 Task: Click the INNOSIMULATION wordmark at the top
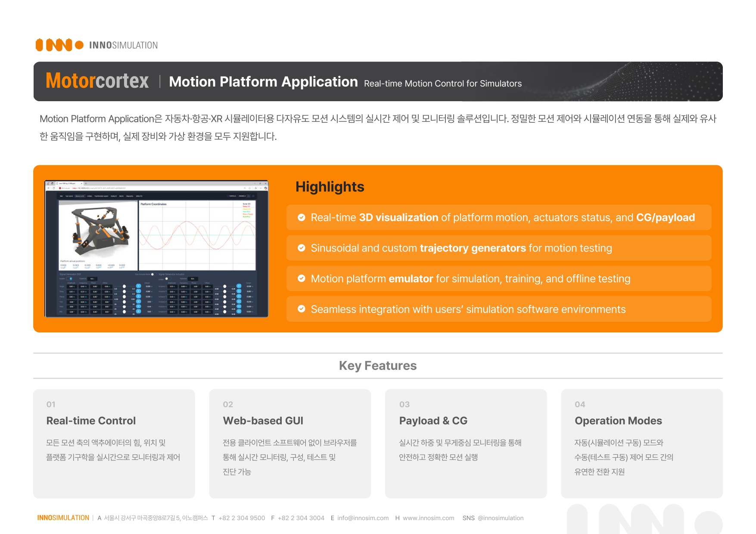tap(124, 45)
